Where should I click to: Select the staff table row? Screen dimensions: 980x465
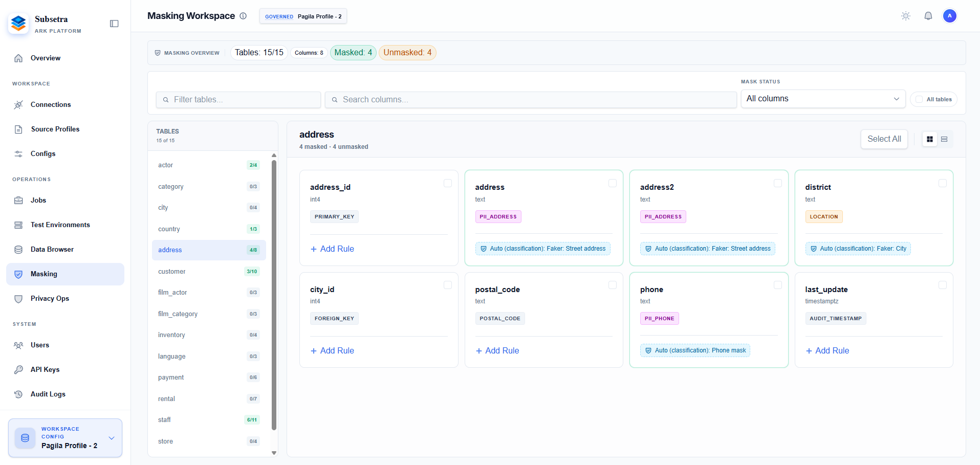[209, 420]
